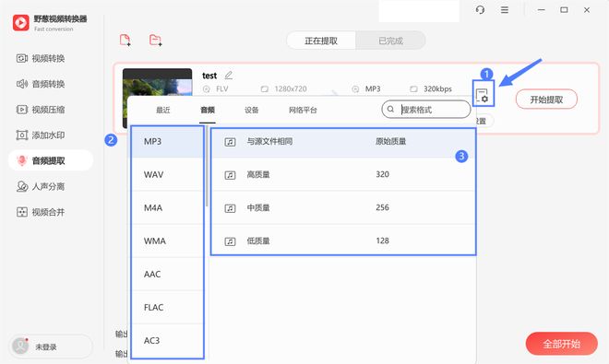Click the pencil icon next to test
Screen dimensions: 609x364
(x=229, y=76)
